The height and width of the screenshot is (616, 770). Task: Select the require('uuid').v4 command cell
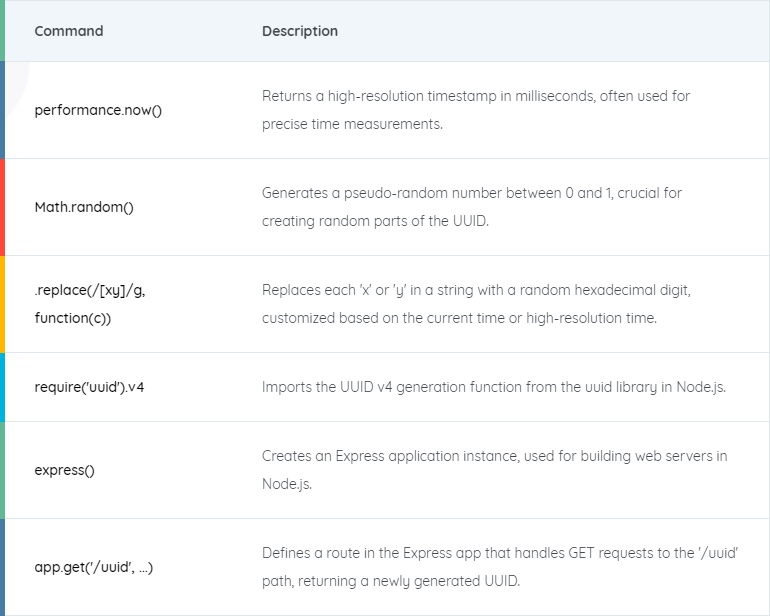pyautogui.click(x=90, y=387)
